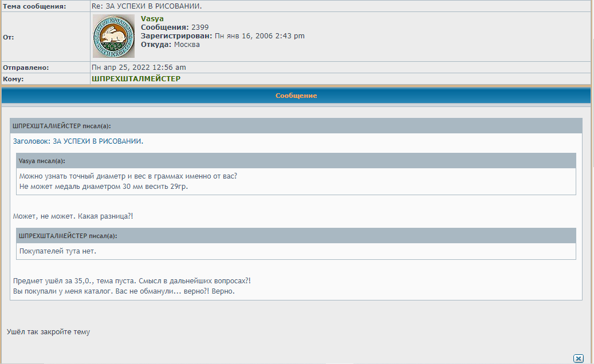Click the blue Заголовок line inside the quote

pyautogui.click(x=78, y=141)
